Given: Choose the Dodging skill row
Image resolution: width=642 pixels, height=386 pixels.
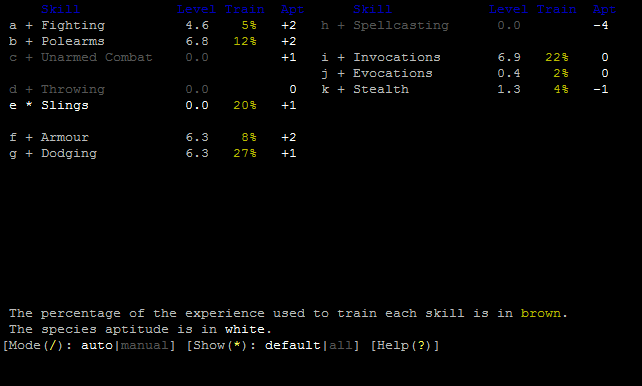Looking at the screenshot, I should click(x=153, y=153).
